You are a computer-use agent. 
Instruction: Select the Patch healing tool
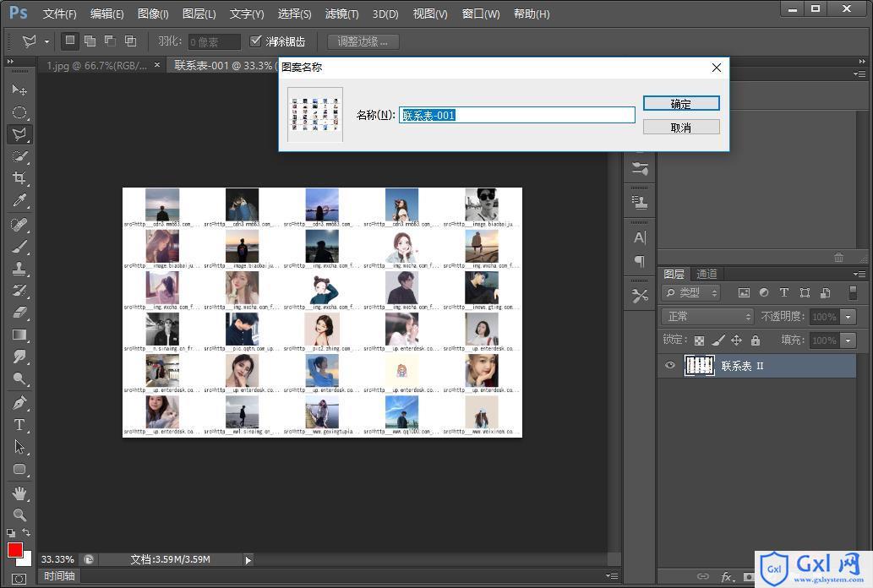[19, 225]
